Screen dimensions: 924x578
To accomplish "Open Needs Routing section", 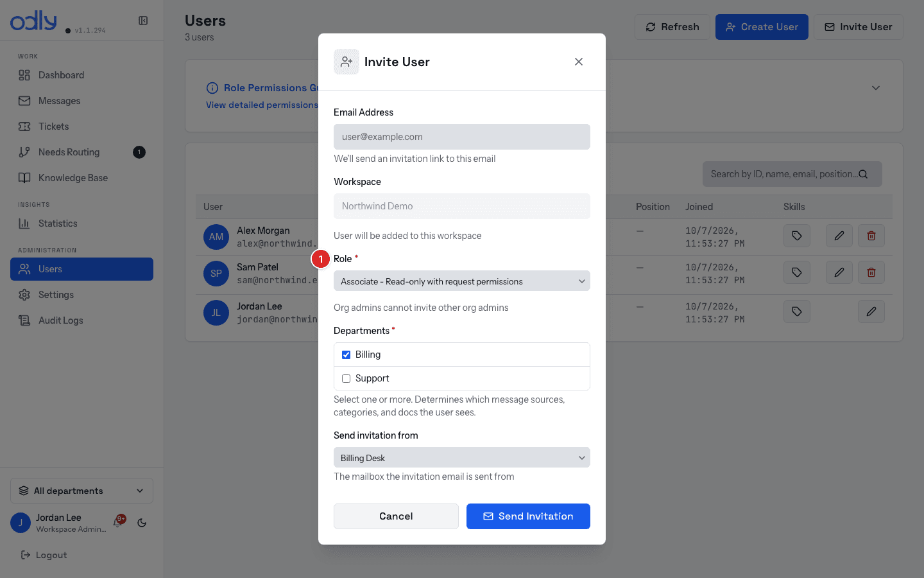I will click(81, 152).
